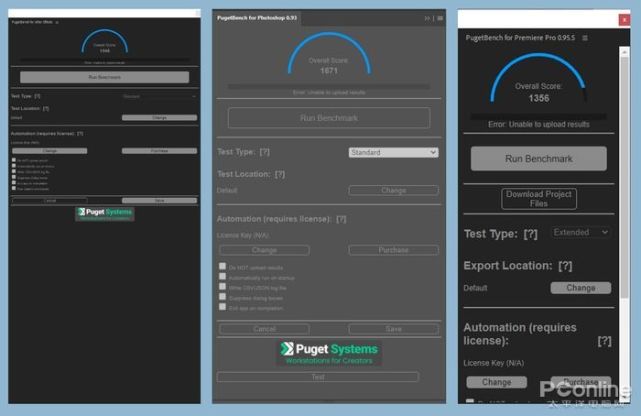The image size is (641, 416).
Task: Click Puget Systems logo in After Effects panel
Action: pyautogui.click(x=105, y=214)
